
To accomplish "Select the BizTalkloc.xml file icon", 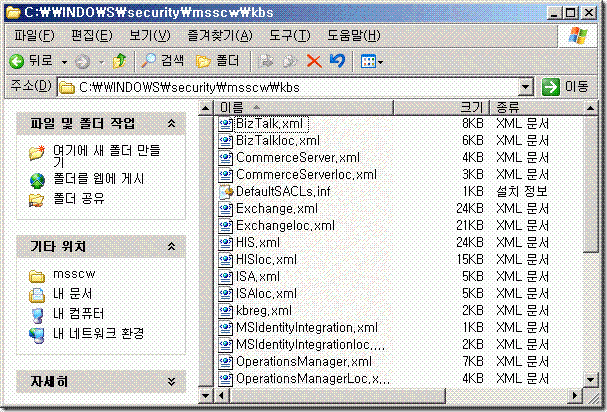I will coord(225,141).
